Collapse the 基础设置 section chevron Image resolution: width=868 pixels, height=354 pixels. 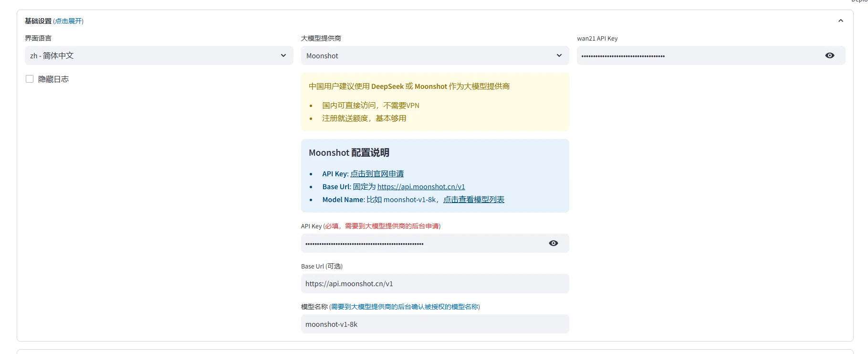tap(840, 21)
